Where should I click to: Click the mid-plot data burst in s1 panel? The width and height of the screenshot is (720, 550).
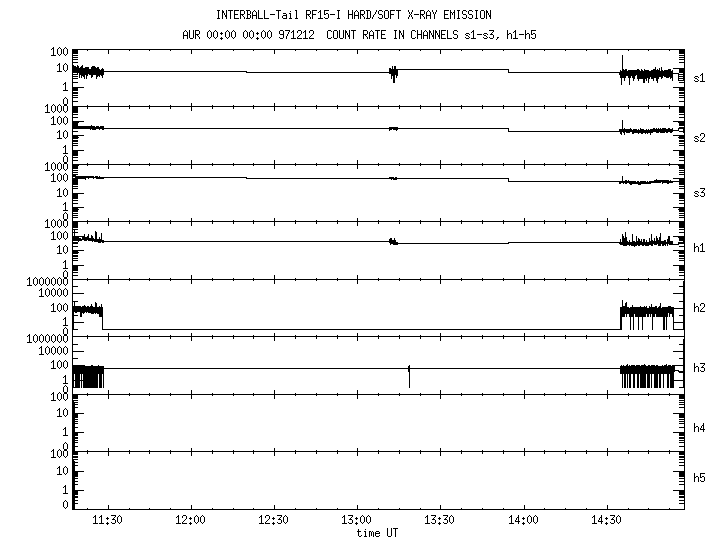393,73
